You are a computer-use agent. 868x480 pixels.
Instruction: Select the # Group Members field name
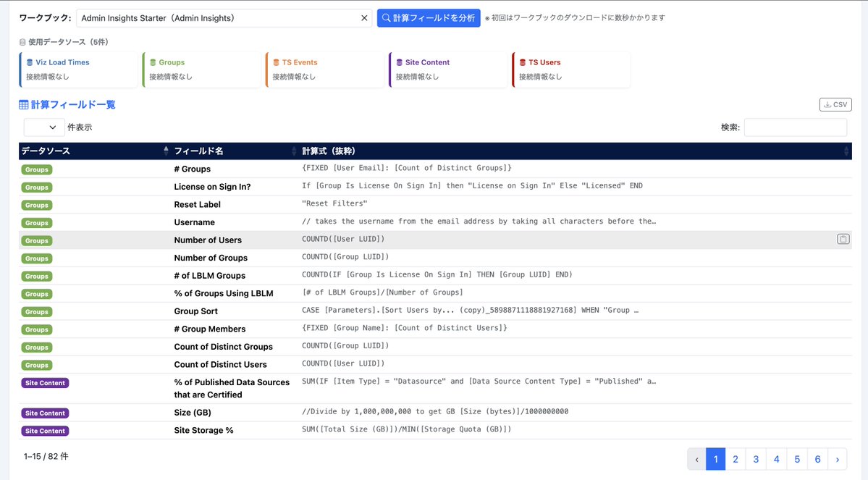[x=209, y=329]
